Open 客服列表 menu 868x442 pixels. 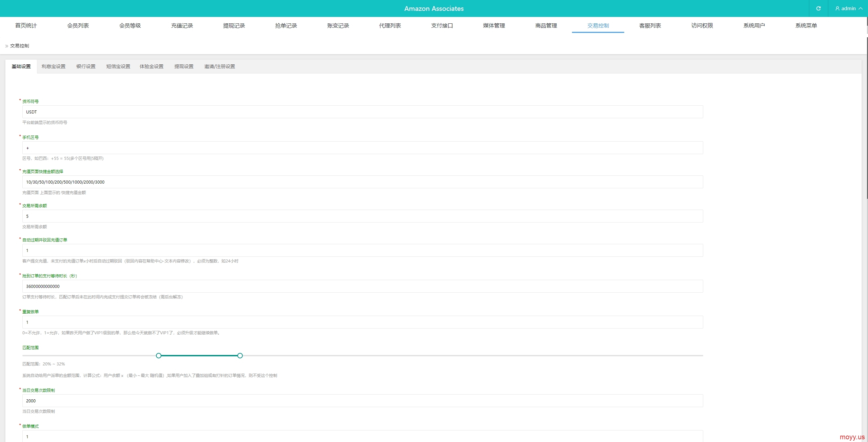pyautogui.click(x=650, y=25)
